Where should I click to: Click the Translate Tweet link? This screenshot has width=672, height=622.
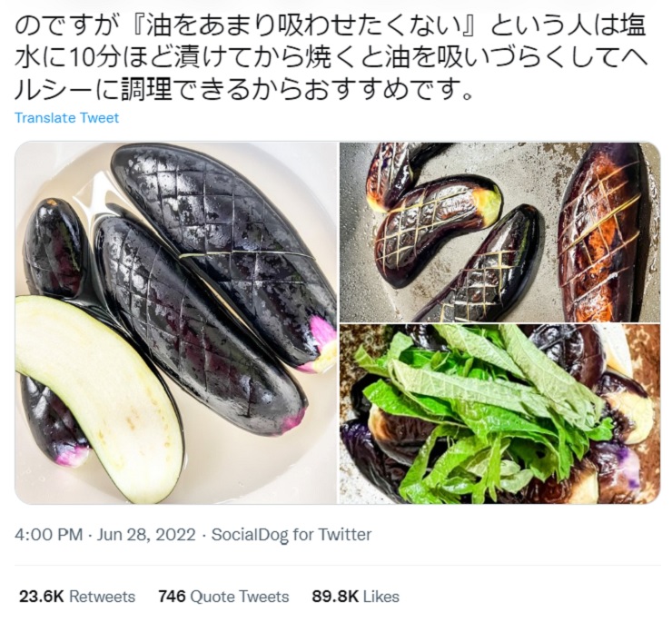66,118
